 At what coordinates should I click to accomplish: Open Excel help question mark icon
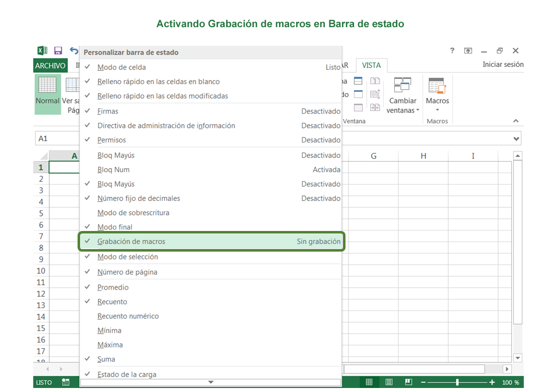click(452, 50)
